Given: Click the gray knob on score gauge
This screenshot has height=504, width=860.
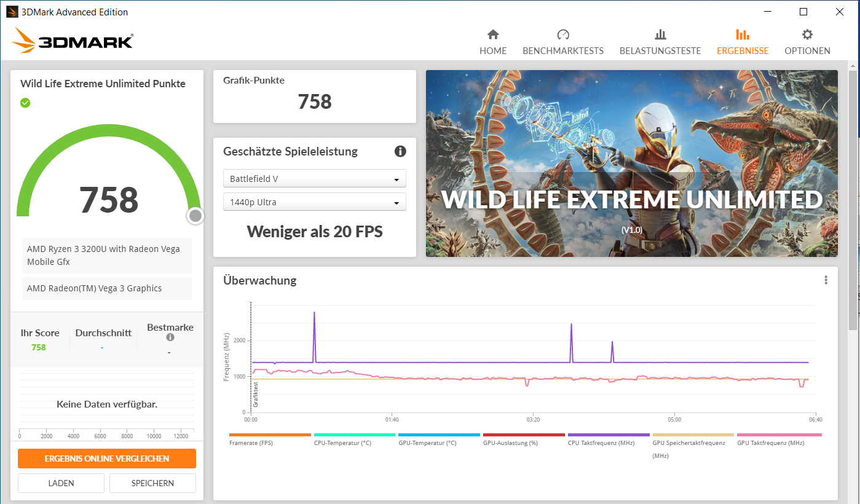Looking at the screenshot, I should 195,216.
